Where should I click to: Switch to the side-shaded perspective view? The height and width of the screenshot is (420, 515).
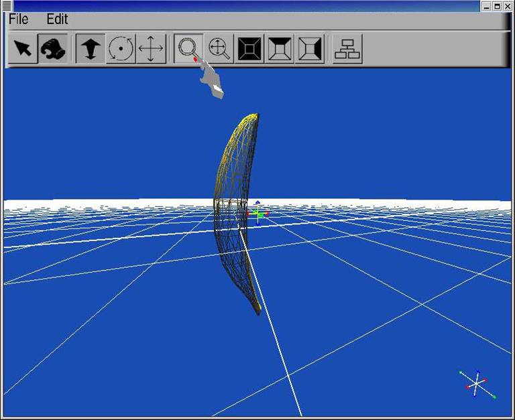[310, 48]
